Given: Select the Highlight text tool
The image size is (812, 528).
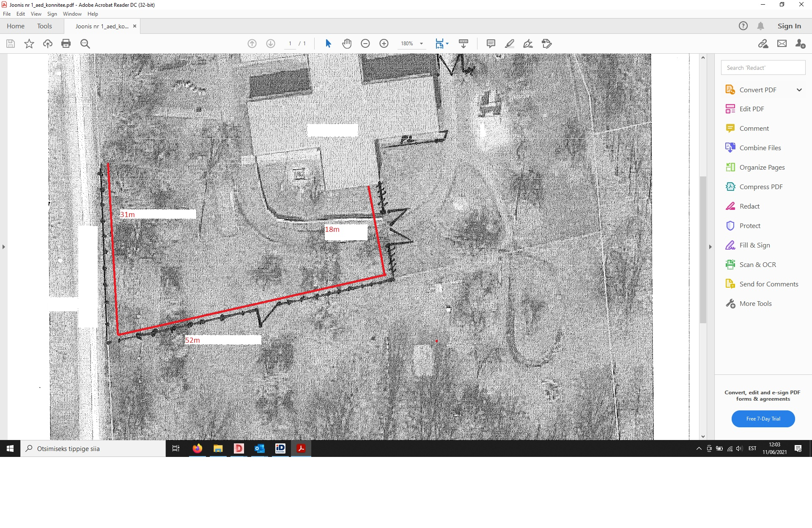Looking at the screenshot, I should [x=510, y=44].
